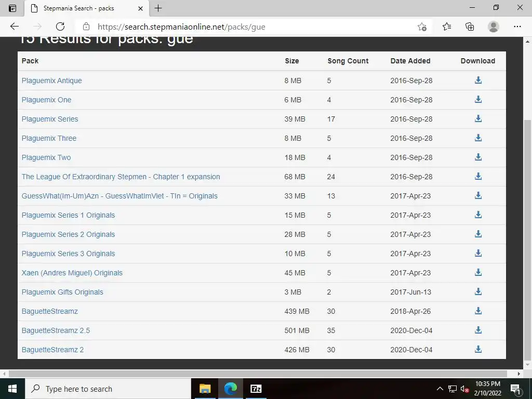The width and height of the screenshot is (532, 399).
Task: Open Xaen (Andres Miguel) Originals link
Action: 72,273
